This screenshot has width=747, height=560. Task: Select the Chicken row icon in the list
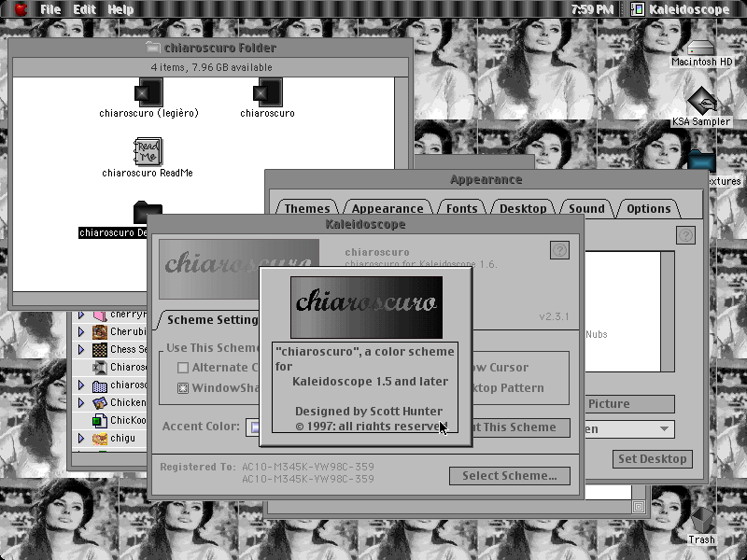[x=100, y=403]
